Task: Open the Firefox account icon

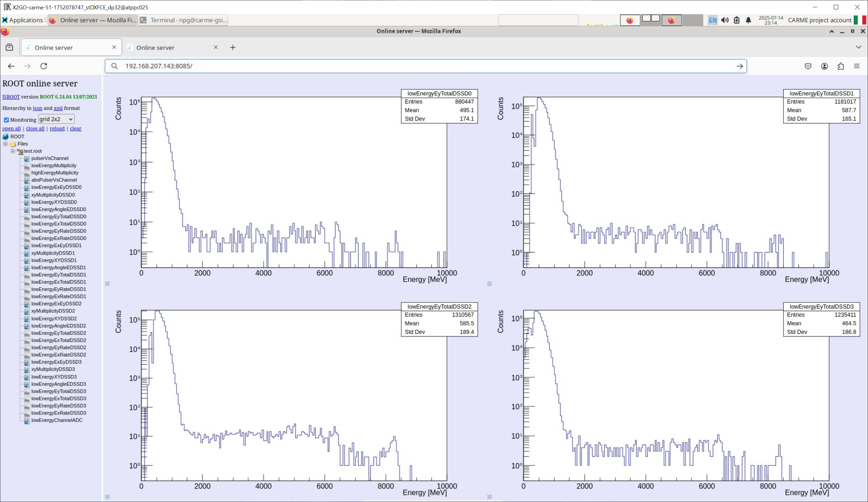Action: (x=824, y=66)
